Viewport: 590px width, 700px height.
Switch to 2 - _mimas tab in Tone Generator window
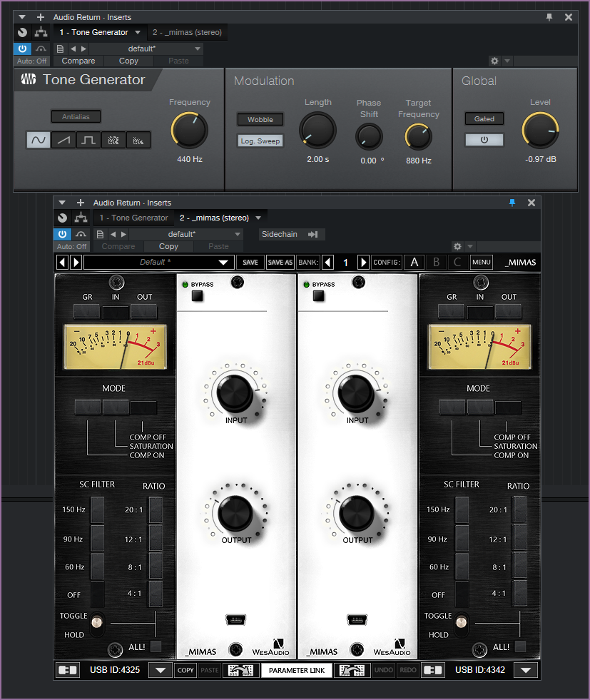[187, 32]
